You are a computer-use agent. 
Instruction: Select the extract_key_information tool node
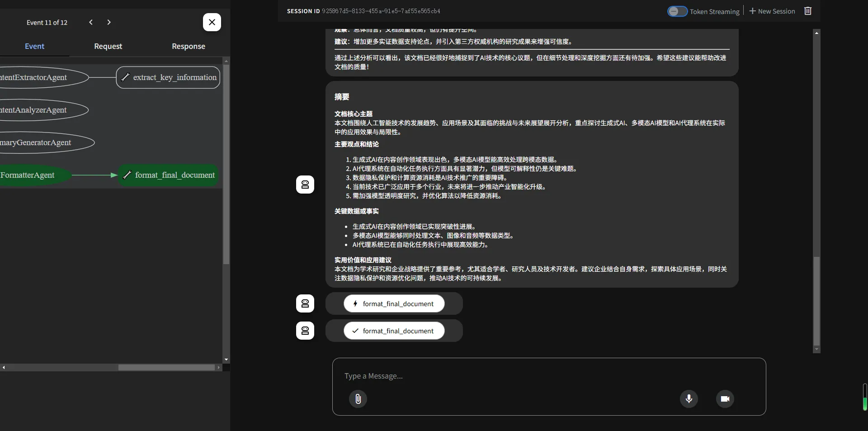[168, 77]
